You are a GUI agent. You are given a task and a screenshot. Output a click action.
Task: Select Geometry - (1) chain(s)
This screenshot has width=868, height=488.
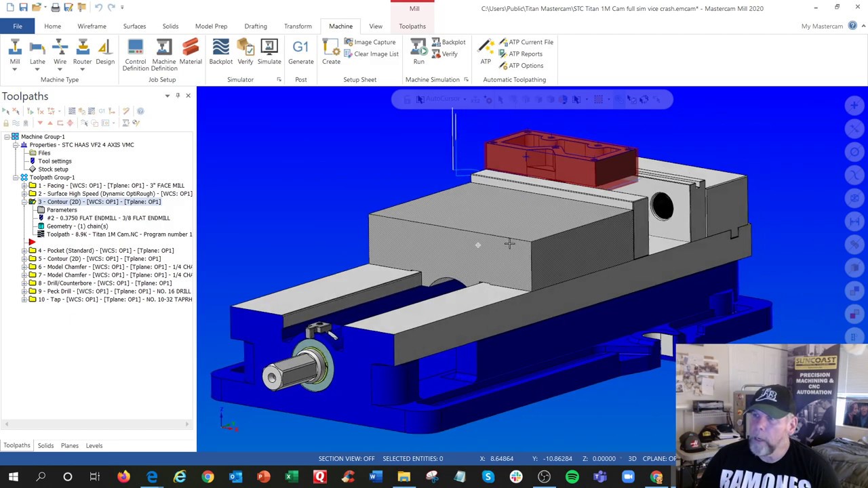click(77, 226)
